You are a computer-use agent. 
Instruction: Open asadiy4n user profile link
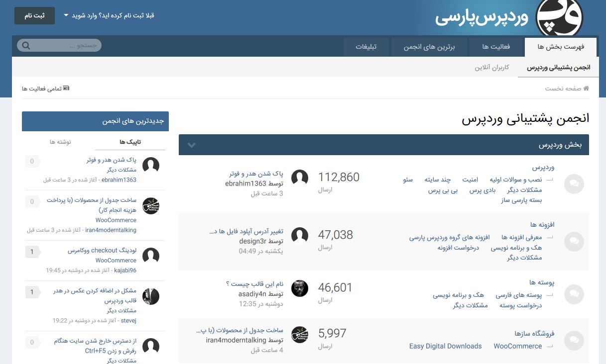coord(252,294)
